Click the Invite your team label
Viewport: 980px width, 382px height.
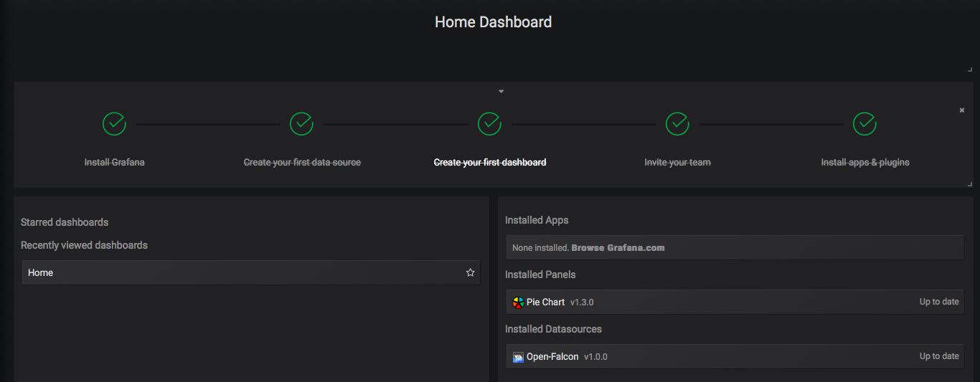coord(677,163)
